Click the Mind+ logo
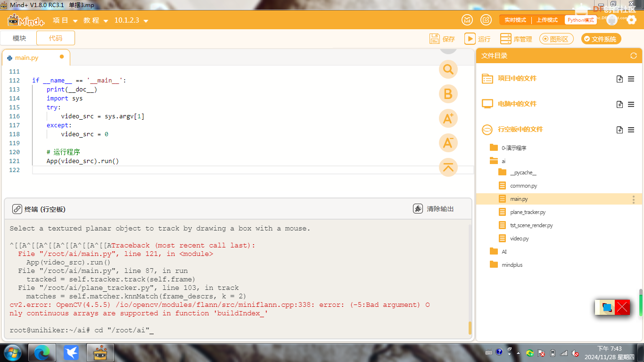Viewport: 644px width, 362px height. pyautogui.click(x=26, y=21)
